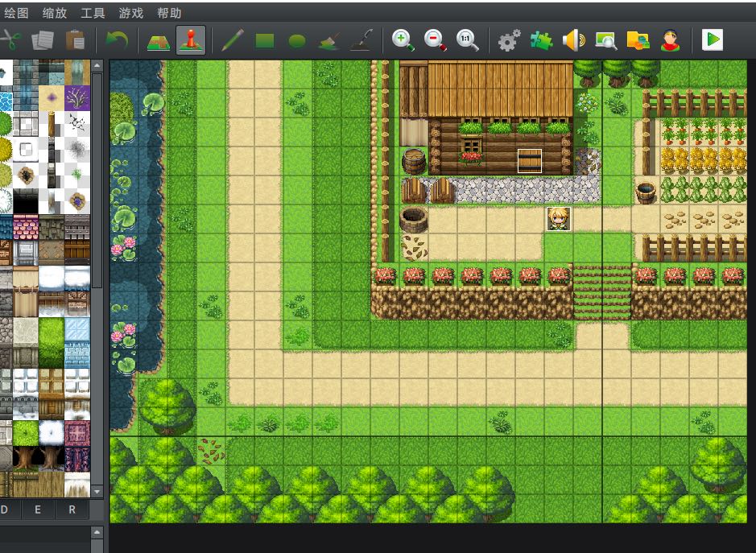The height and width of the screenshot is (553, 756).
Task: Pick the pink scale roof tile
Action: (x=26, y=227)
